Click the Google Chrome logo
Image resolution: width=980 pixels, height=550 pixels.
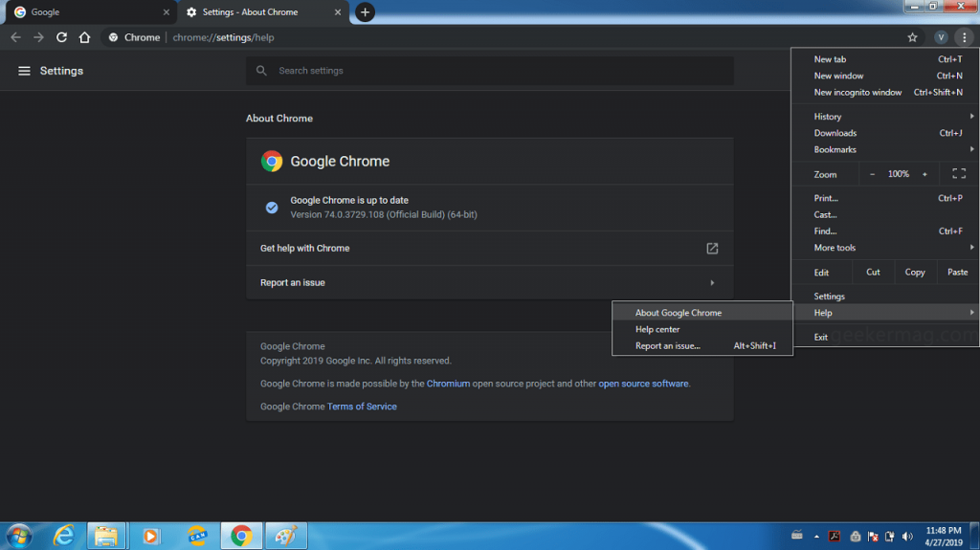pos(272,162)
